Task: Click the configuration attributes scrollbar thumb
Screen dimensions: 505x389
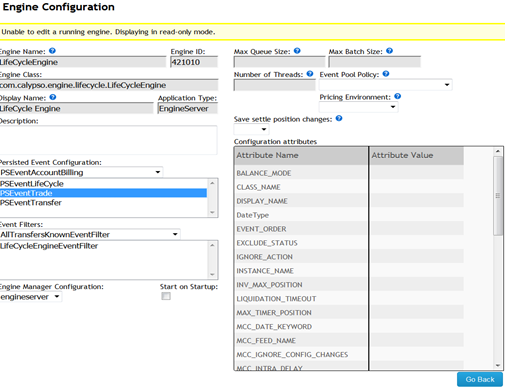Action: tap(498, 196)
